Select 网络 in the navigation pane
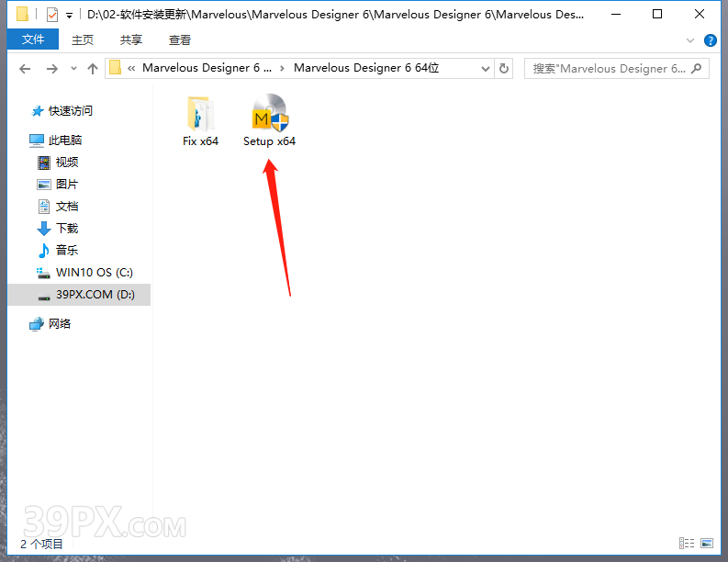Screen dimensions: 728x562 tap(50, 324)
